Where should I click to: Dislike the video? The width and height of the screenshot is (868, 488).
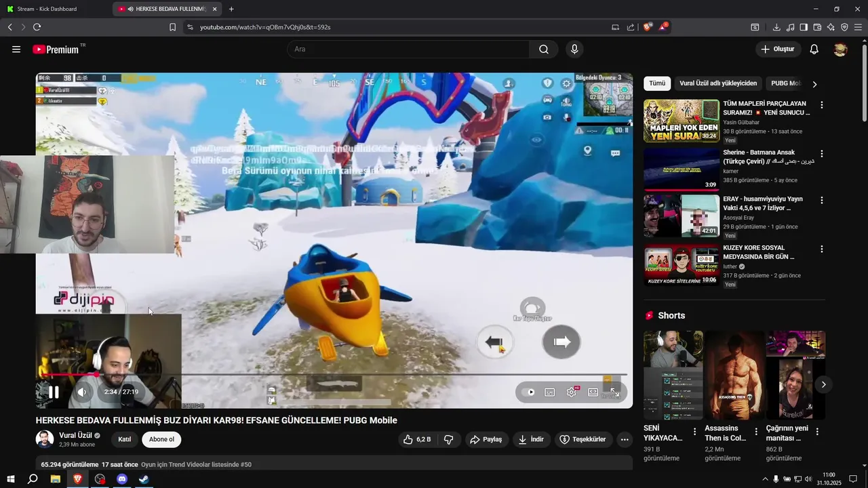tap(448, 439)
